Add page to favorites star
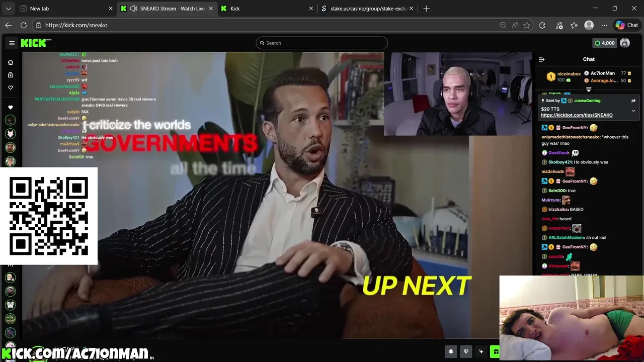Screen dimensions: 644x362 [527, 25]
